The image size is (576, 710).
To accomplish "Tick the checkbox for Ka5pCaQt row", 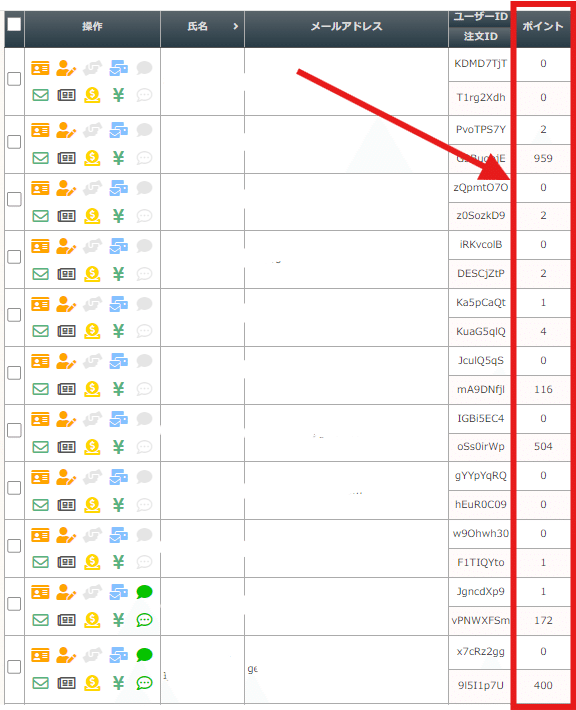I will (x=14, y=315).
